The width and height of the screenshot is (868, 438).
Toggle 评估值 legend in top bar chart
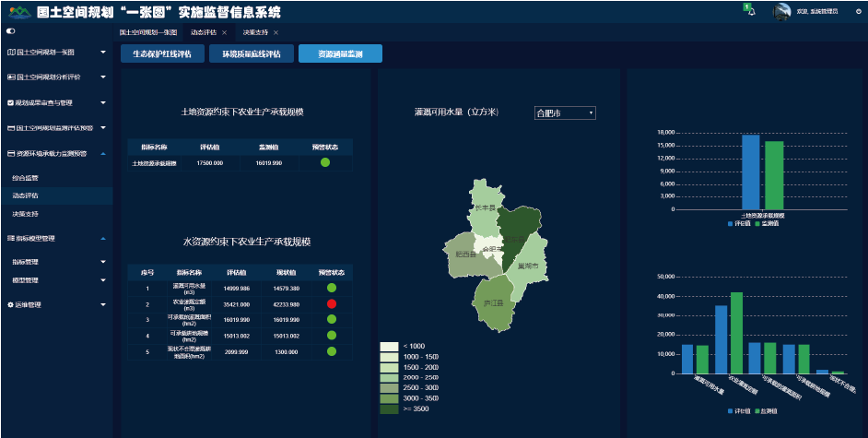pos(738,223)
